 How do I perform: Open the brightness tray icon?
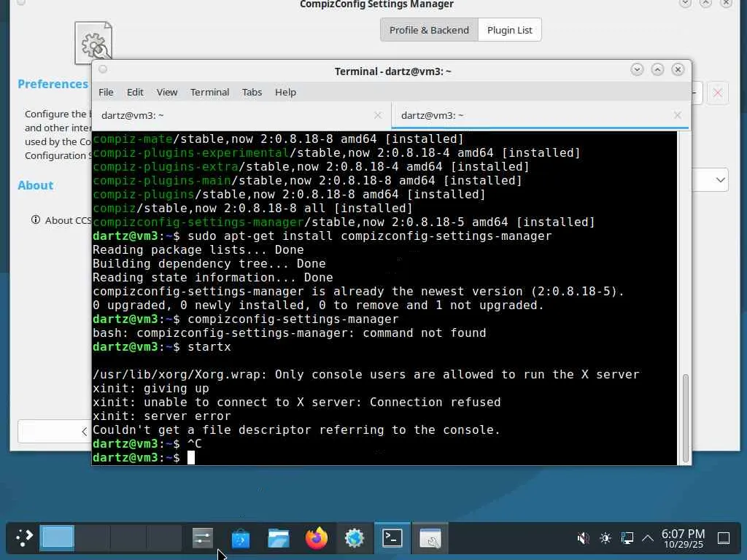[605, 538]
